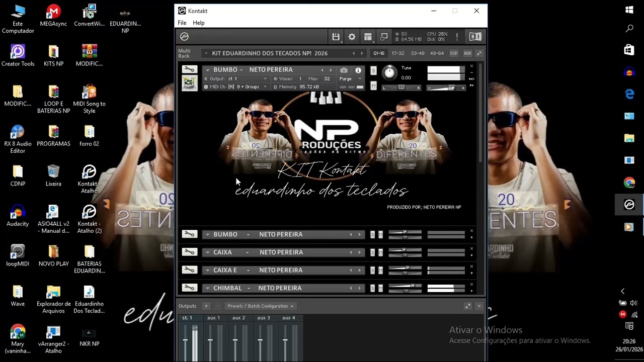Open multi rack preset dropdown arrow
Viewport: 644px width, 362px height.
(206, 53)
